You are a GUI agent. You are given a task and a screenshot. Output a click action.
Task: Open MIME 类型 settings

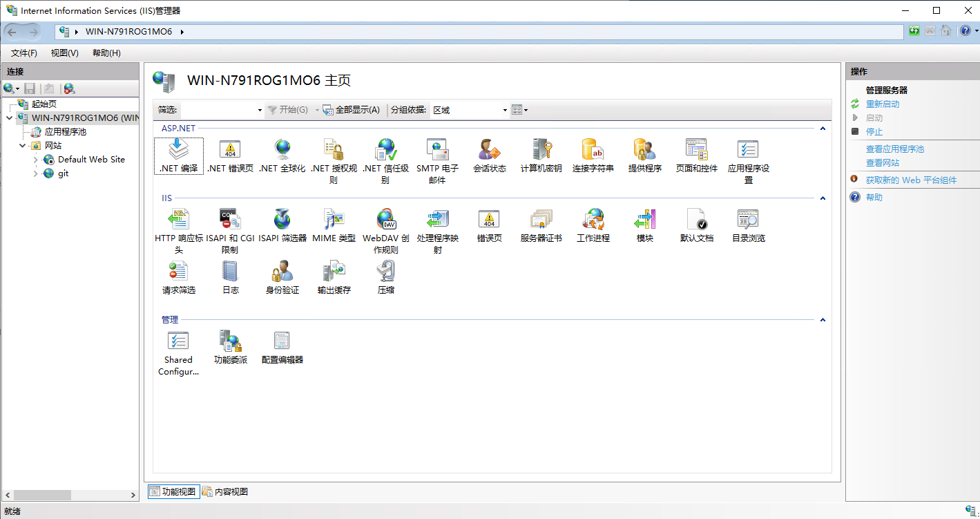coord(334,221)
